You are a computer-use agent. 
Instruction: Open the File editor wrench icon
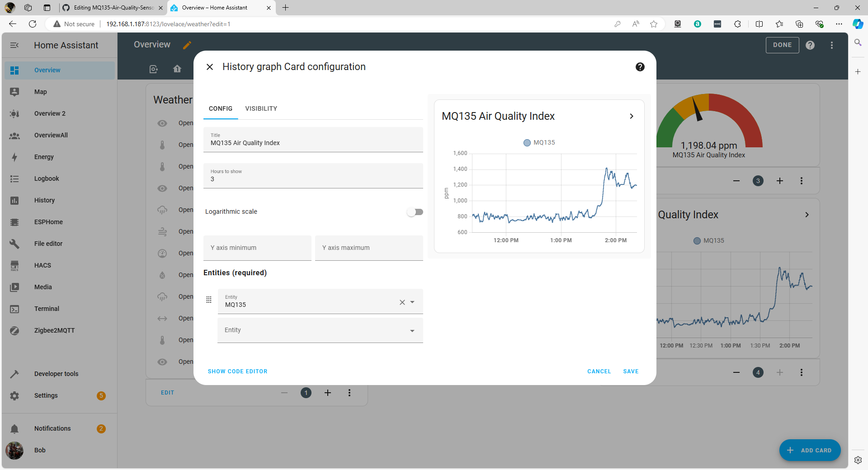point(14,244)
